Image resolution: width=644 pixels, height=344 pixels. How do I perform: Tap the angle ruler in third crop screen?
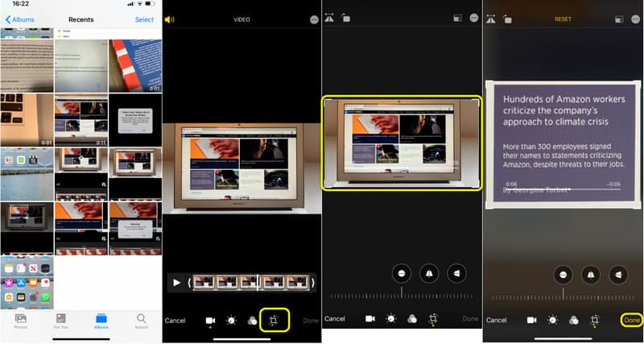pyautogui.click(x=402, y=296)
